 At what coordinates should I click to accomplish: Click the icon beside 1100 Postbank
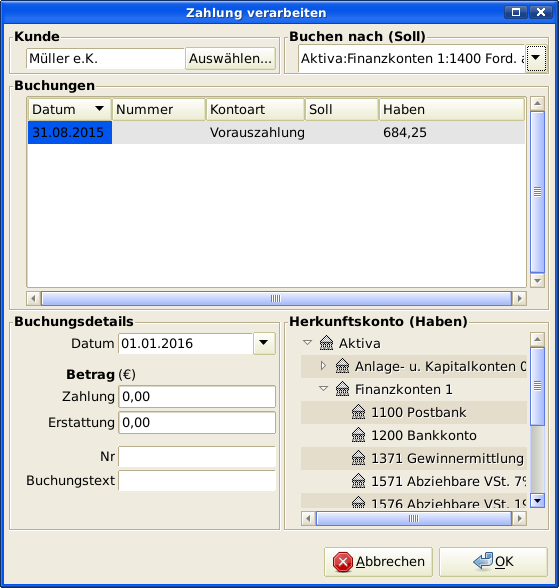(358, 412)
